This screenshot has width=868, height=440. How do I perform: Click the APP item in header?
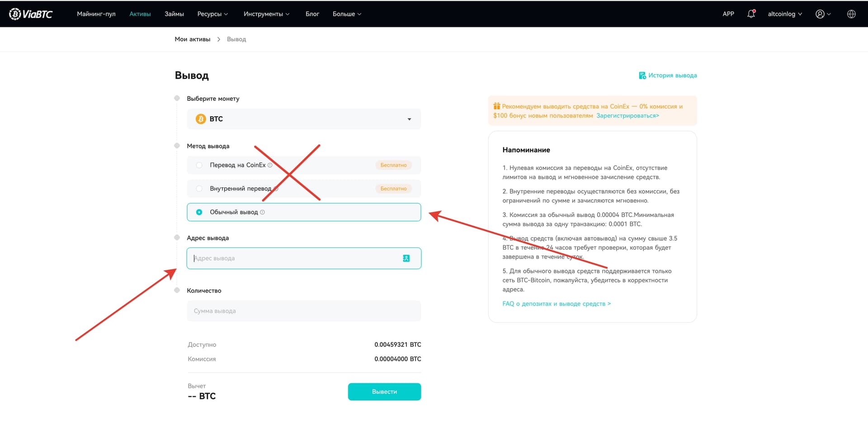pos(728,14)
